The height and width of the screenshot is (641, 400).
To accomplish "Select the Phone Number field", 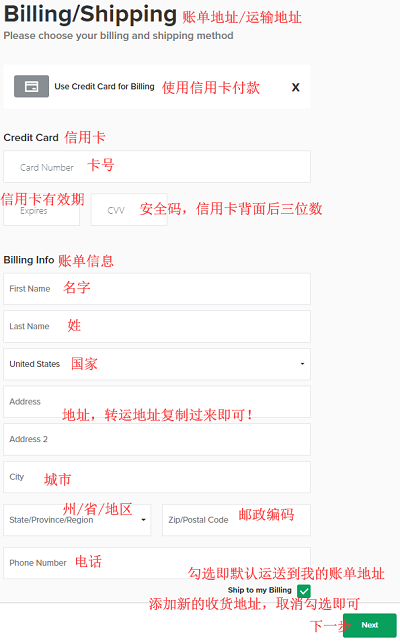I will (157, 563).
